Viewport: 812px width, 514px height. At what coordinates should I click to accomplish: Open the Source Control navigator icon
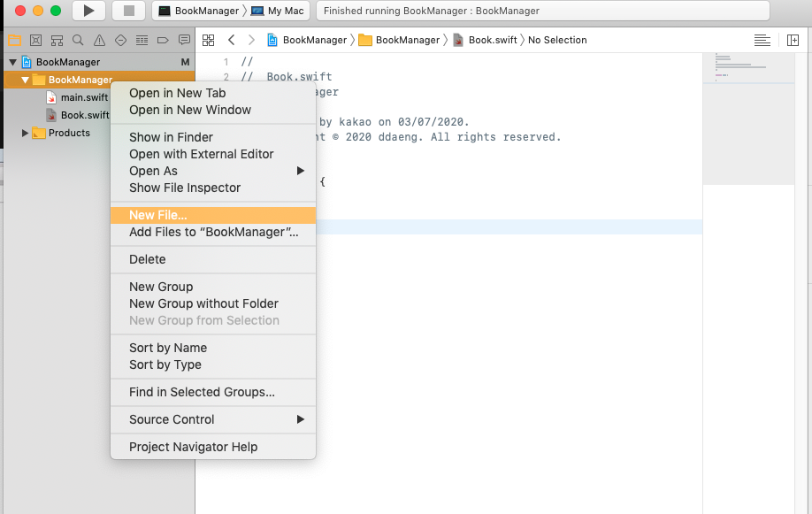35,41
